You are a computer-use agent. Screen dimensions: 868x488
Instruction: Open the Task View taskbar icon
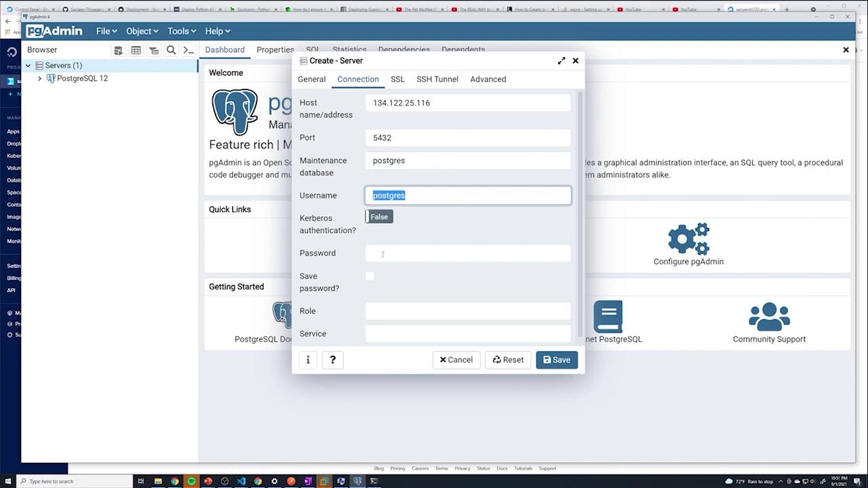141,481
